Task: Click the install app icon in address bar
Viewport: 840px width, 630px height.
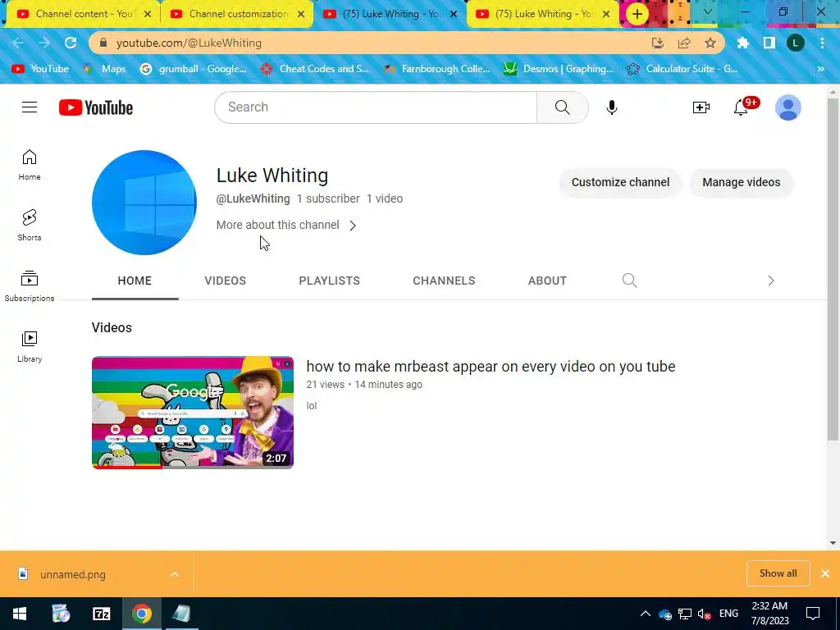Action: pos(658,43)
